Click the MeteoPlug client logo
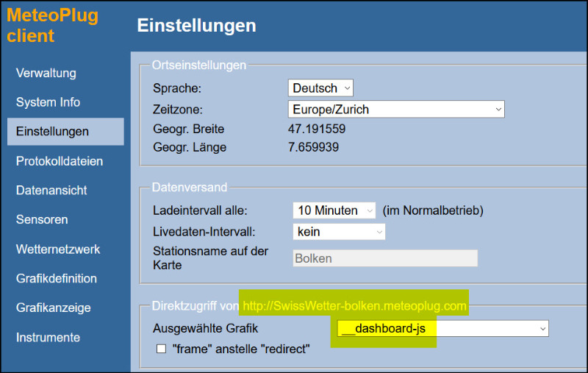 pyautogui.click(x=52, y=26)
